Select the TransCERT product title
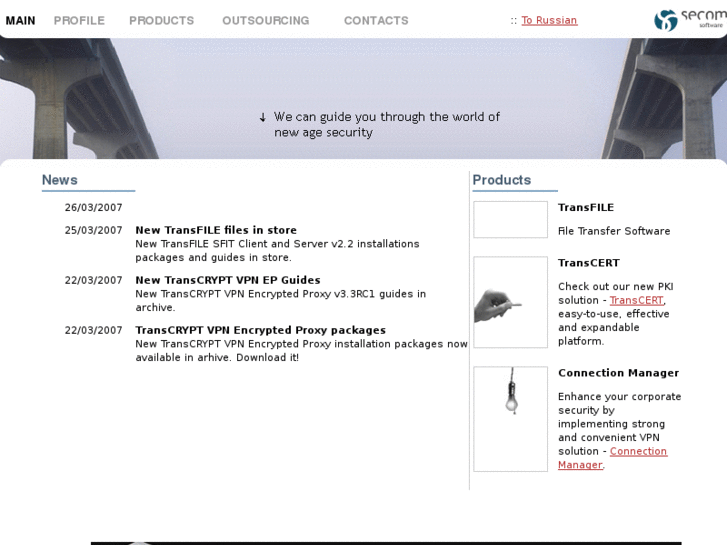Image resolution: width=727 pixels, height=545 pixels. pos(588,263)
